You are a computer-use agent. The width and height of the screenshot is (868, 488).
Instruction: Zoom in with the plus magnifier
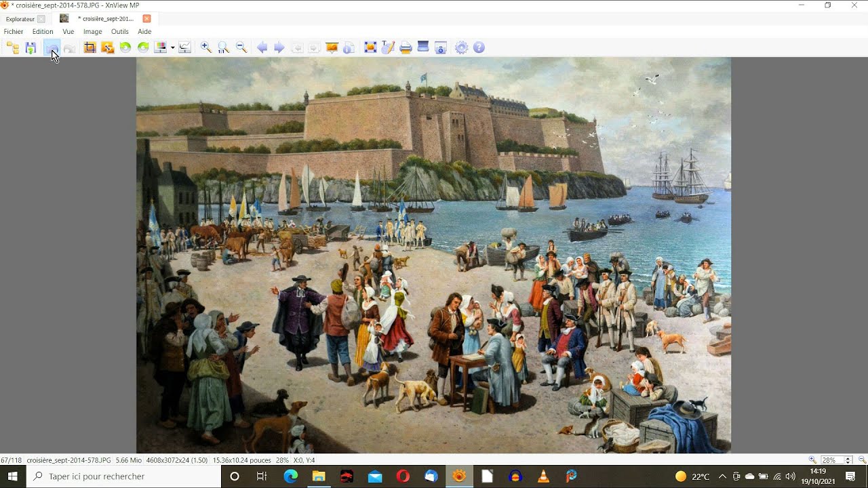pyautogui.click(x=205, y=47)
